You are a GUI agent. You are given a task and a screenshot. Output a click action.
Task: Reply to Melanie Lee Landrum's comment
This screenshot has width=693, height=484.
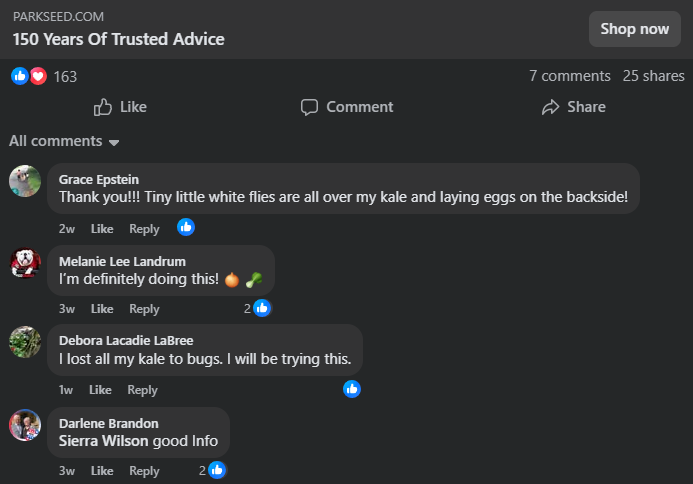(x=144, y=309)
